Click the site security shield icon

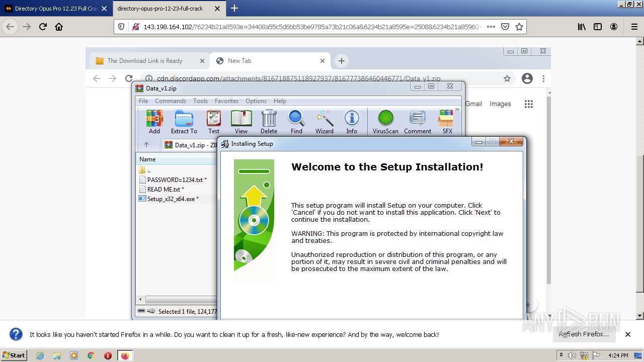point(121,27)
